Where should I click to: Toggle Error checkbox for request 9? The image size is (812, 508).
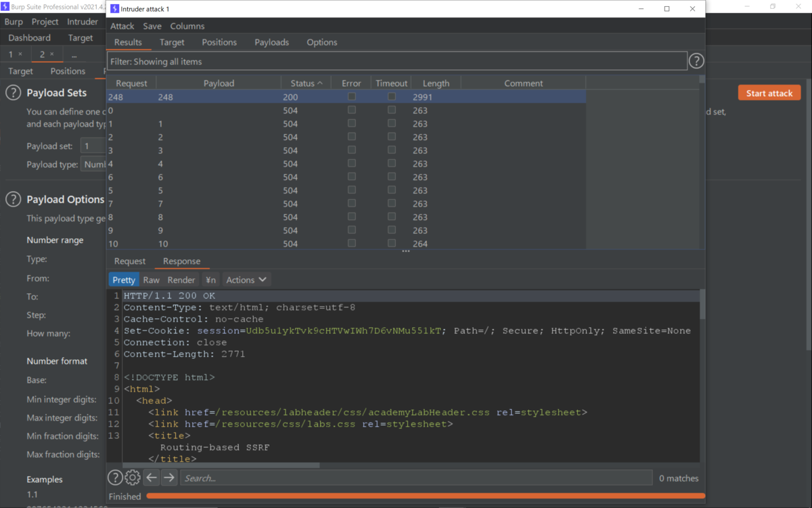[351, 230]
